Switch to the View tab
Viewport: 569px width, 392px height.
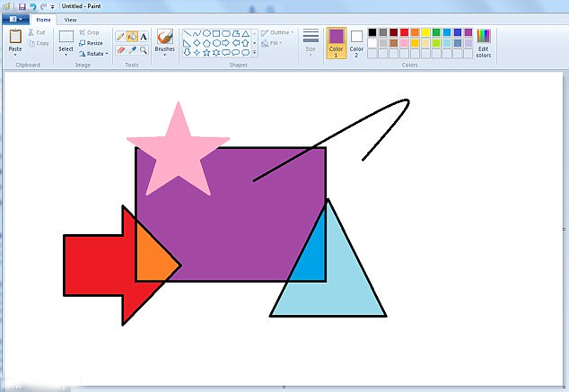tap(70, 19)
